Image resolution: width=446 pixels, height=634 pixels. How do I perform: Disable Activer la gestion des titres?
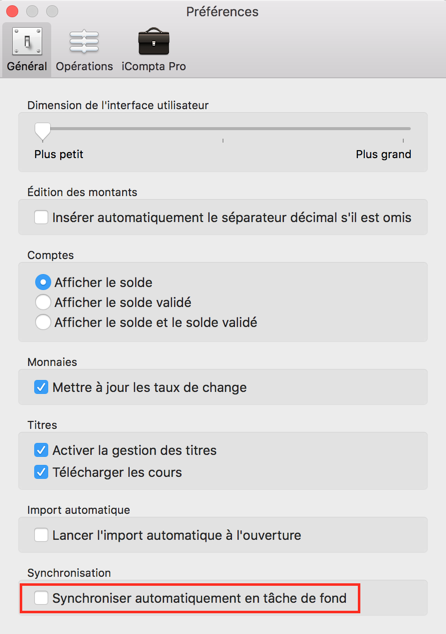pos(41,450)
